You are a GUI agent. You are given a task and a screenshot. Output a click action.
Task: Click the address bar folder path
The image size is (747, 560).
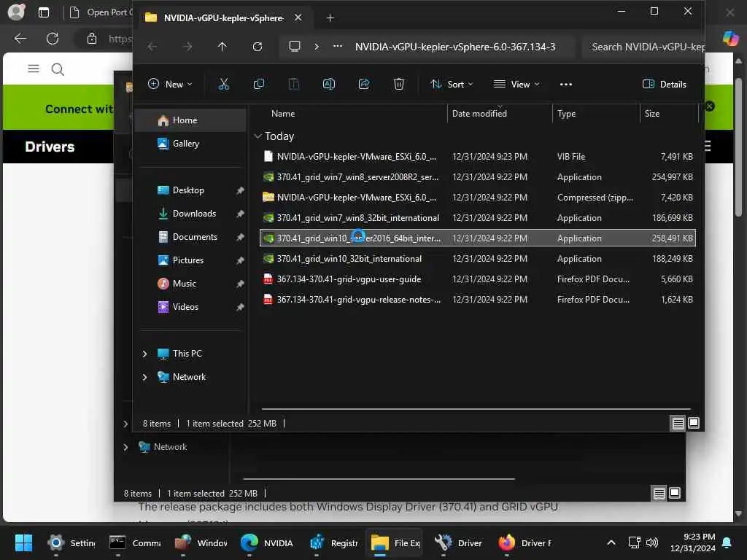(x=455, y=47)
